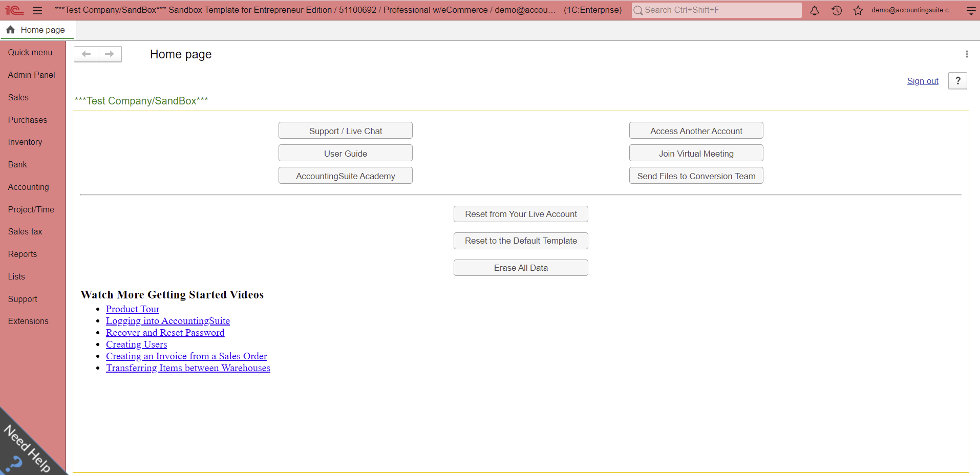
Task: Click Support / Live Chat button
Action: (x=346, y=131)
